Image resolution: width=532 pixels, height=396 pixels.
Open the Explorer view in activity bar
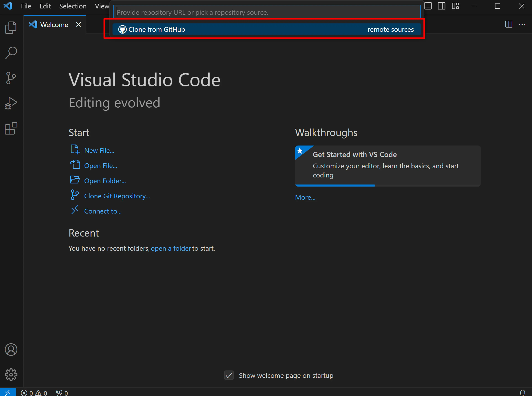click(11, 28)
